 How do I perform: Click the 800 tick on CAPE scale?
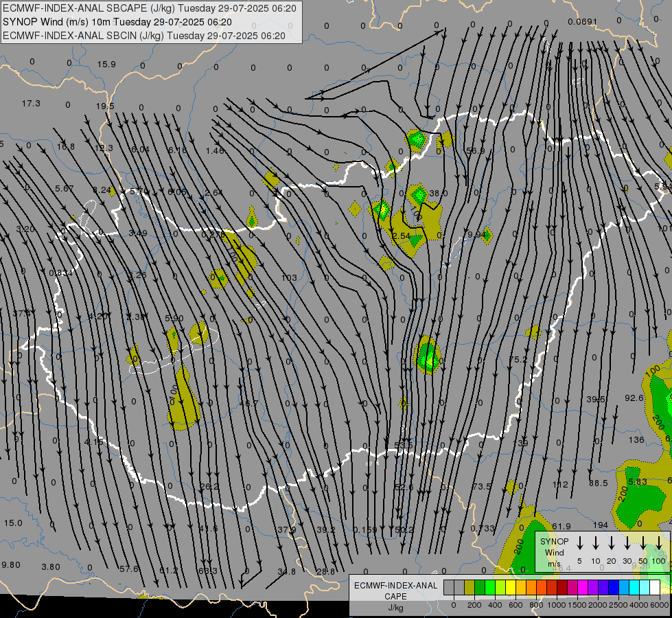click(x=536, y=605)
